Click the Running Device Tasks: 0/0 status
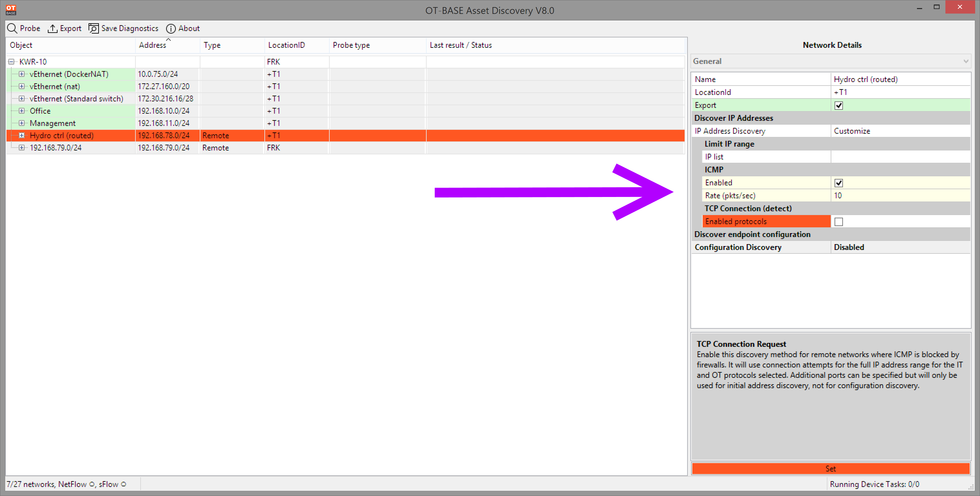 (874, 484)
